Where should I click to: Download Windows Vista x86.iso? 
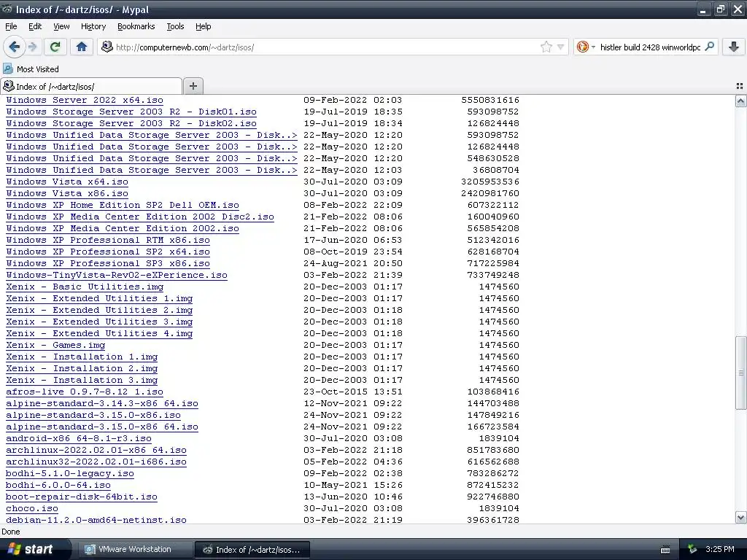[x=66, y=193]
